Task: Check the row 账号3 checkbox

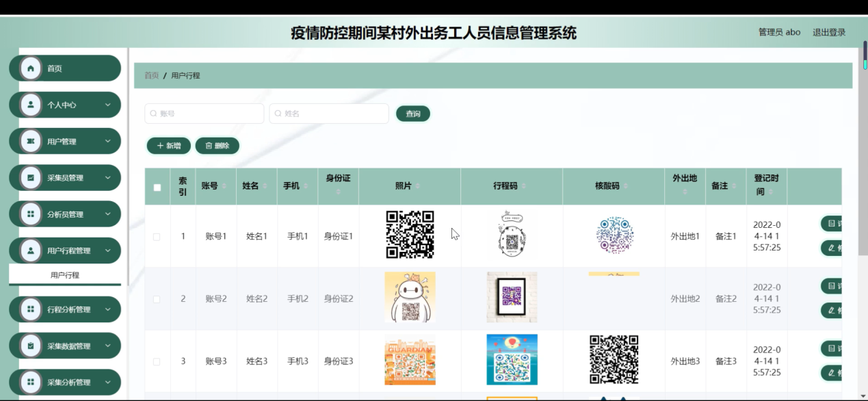Action: pos(157,361)
